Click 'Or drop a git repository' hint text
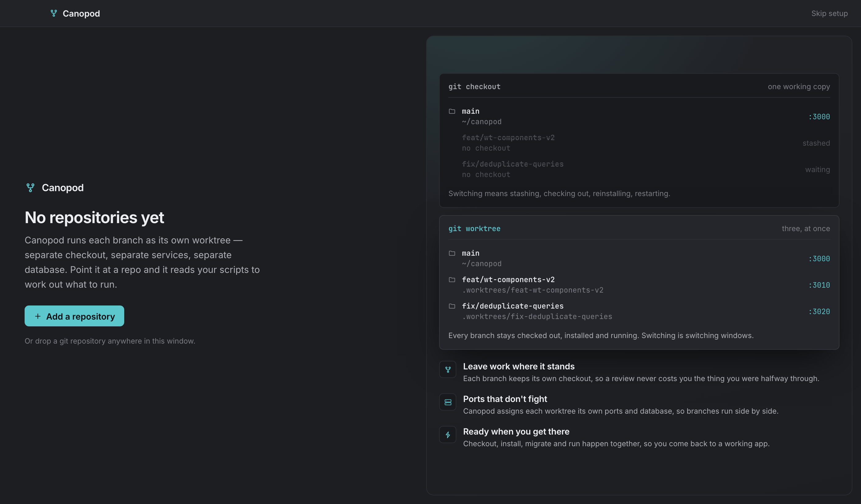 (110, 341)
